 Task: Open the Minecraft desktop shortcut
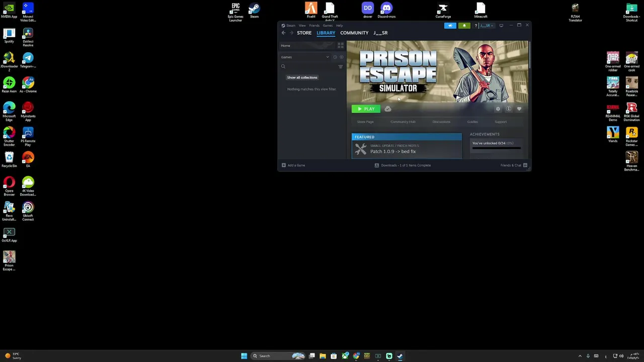(480, 11)
